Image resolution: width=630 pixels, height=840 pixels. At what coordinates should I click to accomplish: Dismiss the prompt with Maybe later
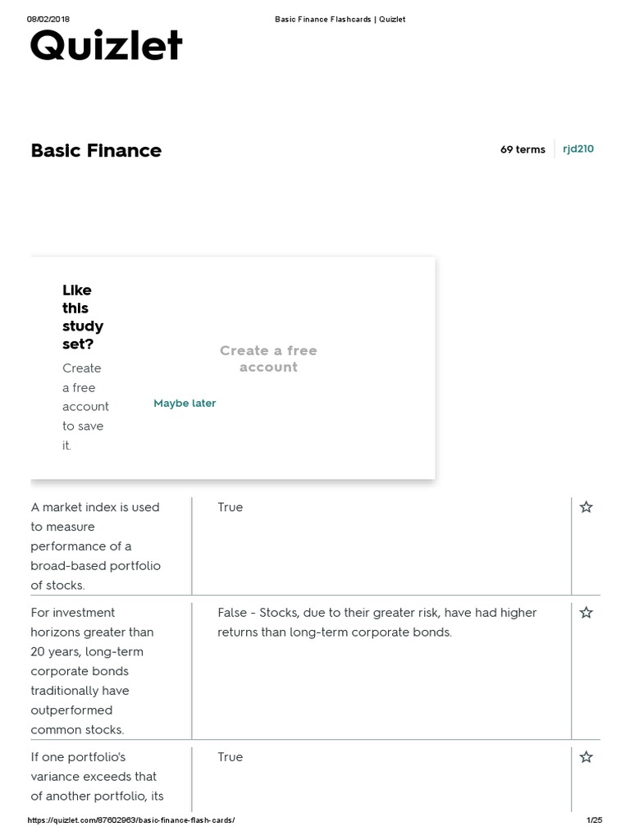click(x=185, y=403)
